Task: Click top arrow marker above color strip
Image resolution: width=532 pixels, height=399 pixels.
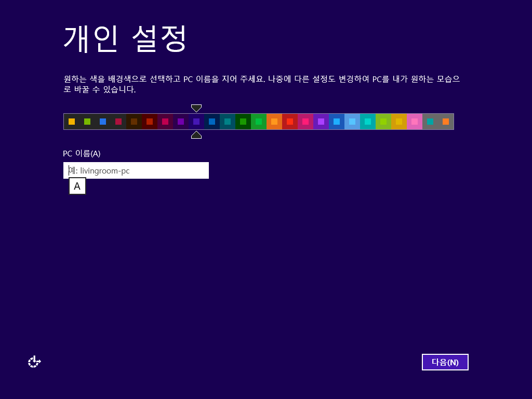Action: click(x=196, y=108)
